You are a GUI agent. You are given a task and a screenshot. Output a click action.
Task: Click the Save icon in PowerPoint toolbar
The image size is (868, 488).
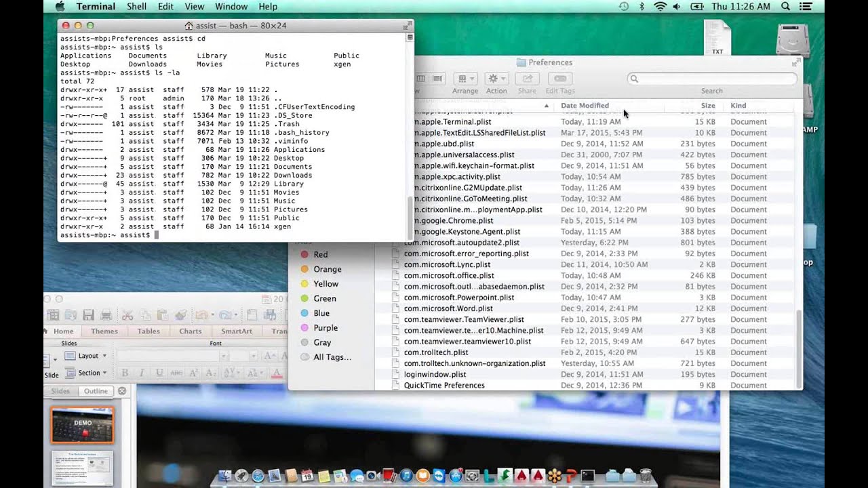click(88, 314)
